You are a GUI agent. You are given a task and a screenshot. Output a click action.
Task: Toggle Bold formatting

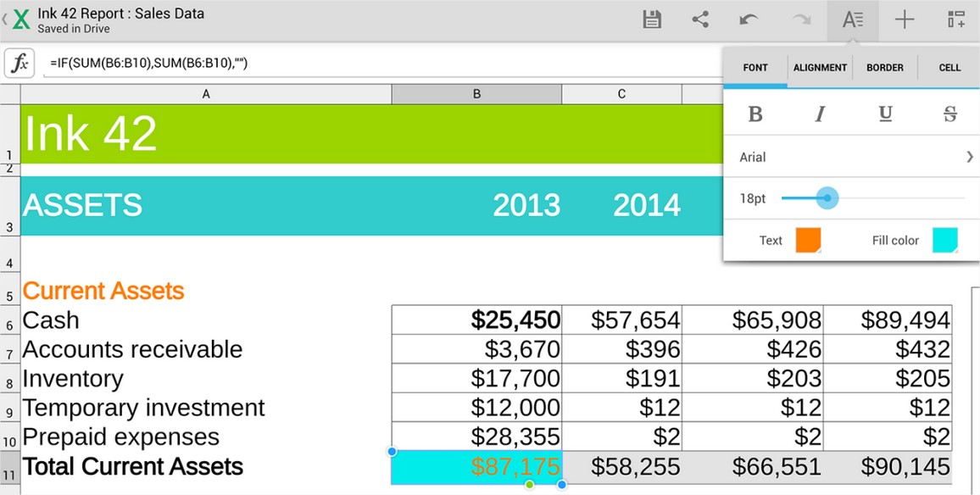[x=755, y=114]
